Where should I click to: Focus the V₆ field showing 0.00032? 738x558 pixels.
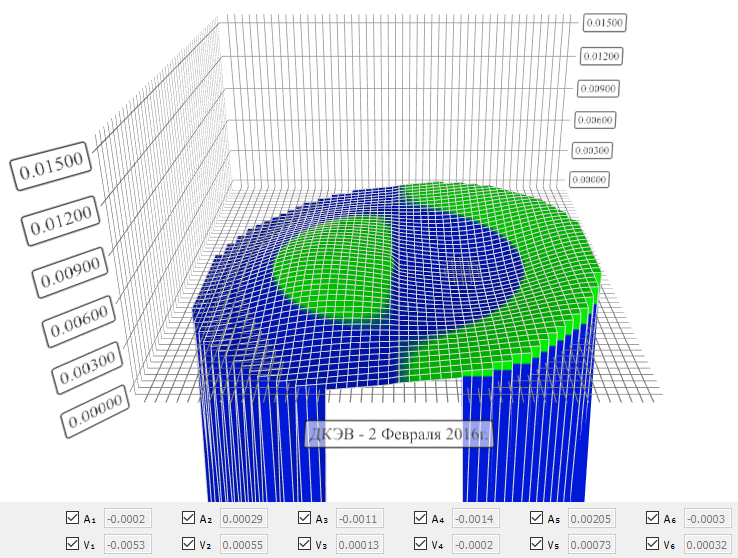click(707, 545)
